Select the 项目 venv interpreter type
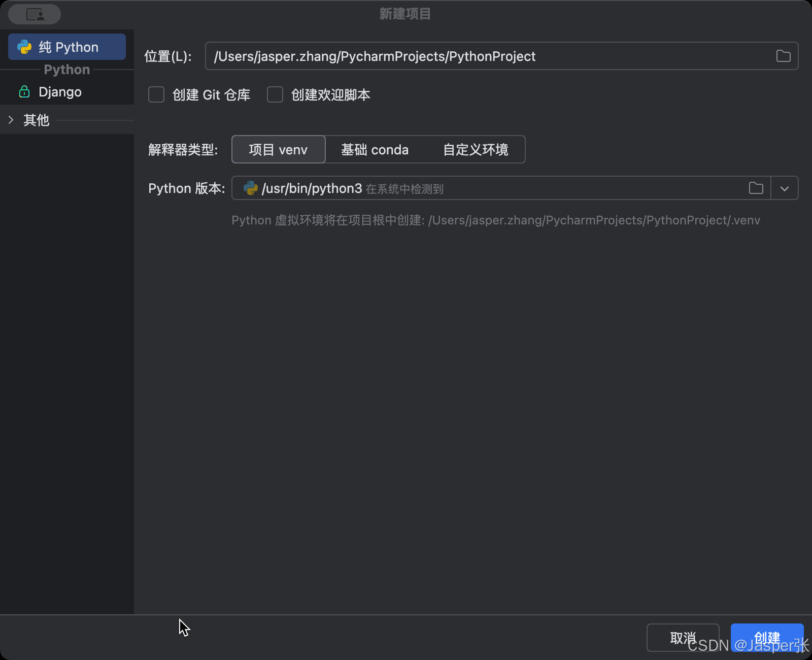812x660 pixels. 278,149
